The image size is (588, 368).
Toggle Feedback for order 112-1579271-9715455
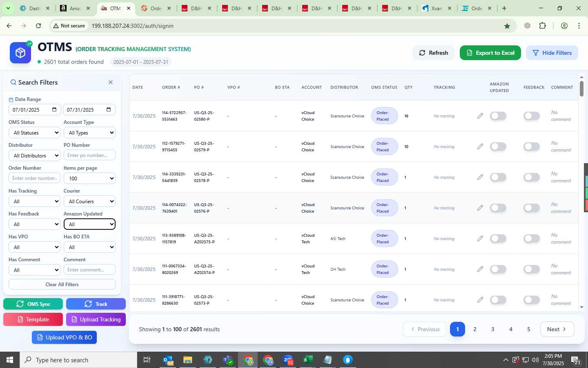[x=532, y=146]
